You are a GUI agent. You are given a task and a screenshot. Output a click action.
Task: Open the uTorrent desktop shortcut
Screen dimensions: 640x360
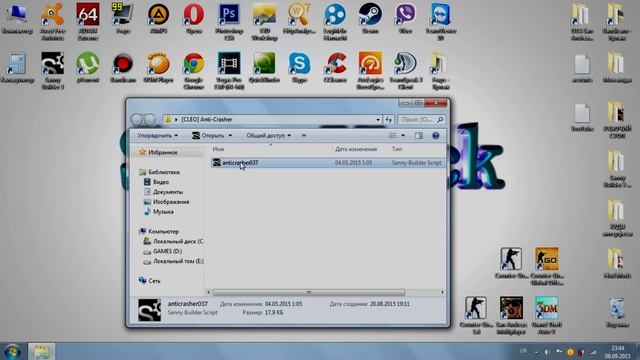click(x=88, y=68)
